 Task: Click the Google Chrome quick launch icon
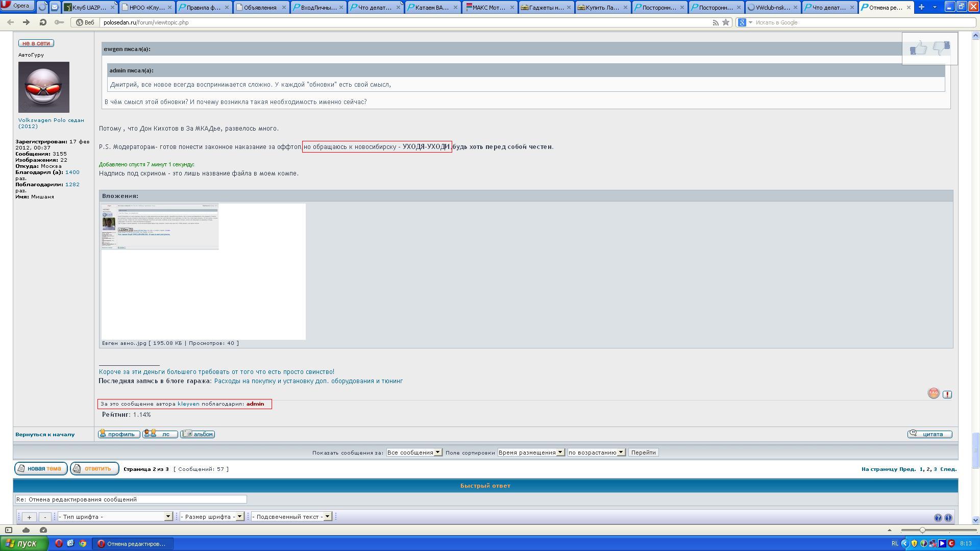click(83, 543)
